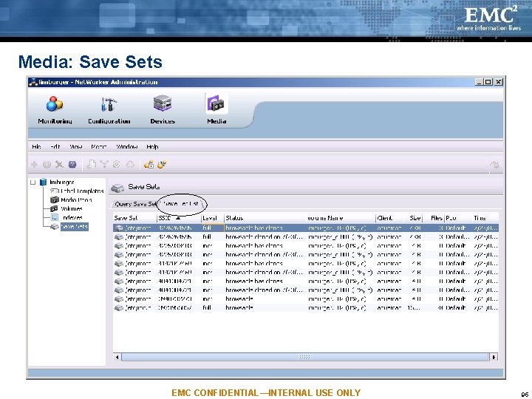532x399 pixels.
Task: Sort by the Pool column header
Action: point(458,218)
